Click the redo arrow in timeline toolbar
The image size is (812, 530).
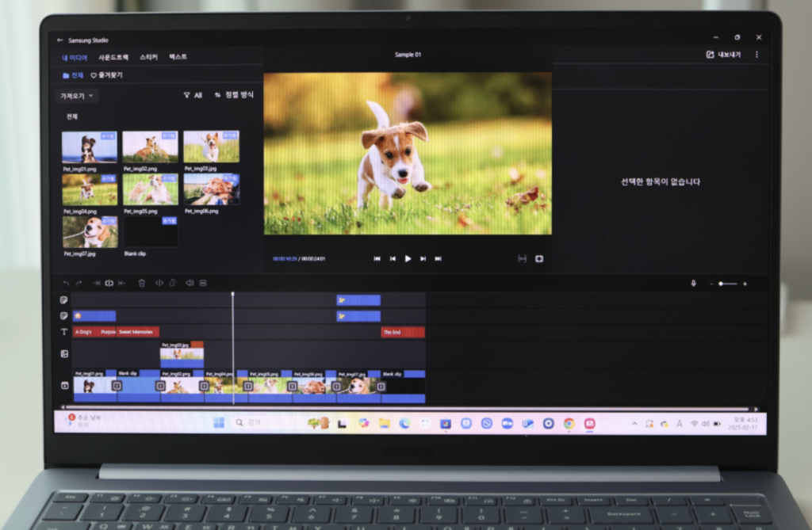[x=79, y=283]
